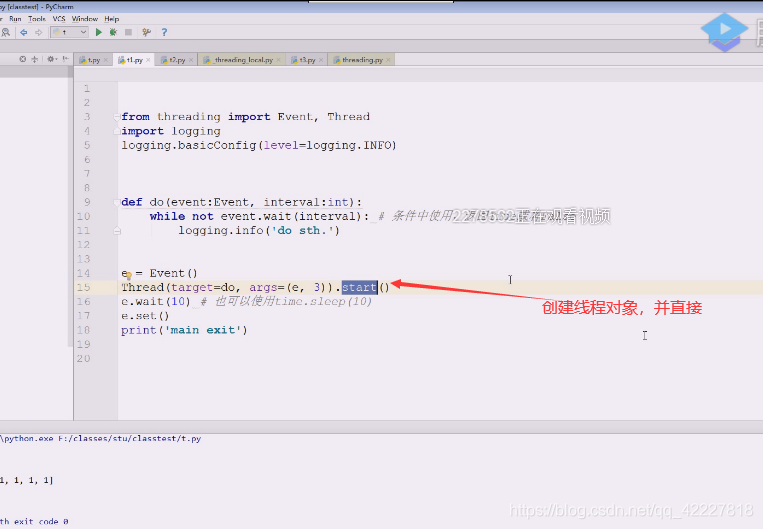The image size is (763, 529).
Task: Click 'while not' keyword on line 10
Action: point(182,216)
